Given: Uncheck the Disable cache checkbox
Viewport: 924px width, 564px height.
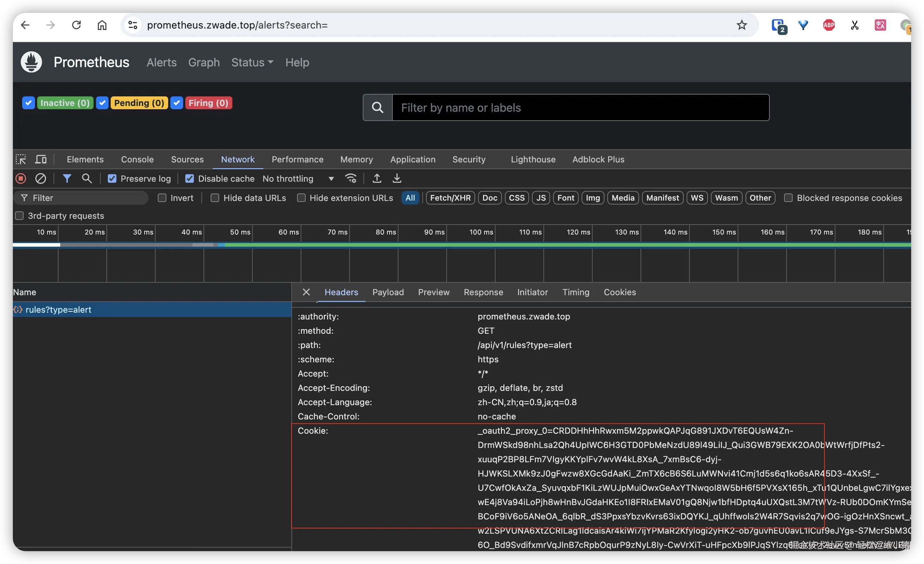Looking at the screenshot, I should (x=189, y=179).
